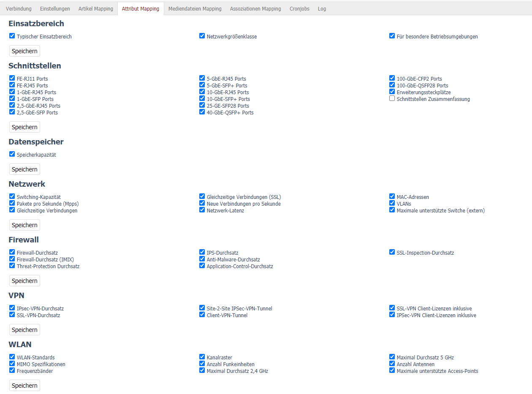Show the Log tab
The height and width of the screenshot is (394, 532).
322,9
